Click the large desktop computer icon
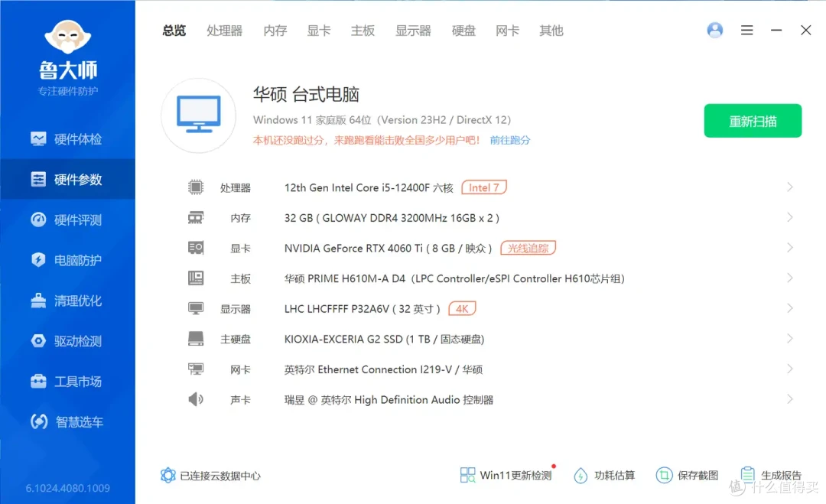The width and height of the screenshot is (826, 504). tap(199, 115)
